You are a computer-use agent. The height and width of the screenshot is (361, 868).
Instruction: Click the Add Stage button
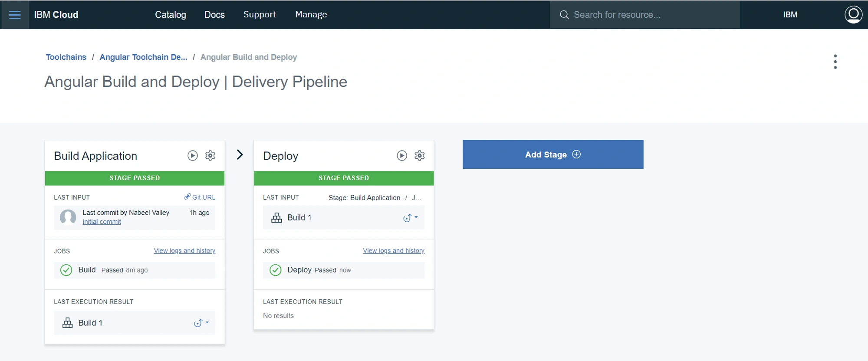(553, 154)
